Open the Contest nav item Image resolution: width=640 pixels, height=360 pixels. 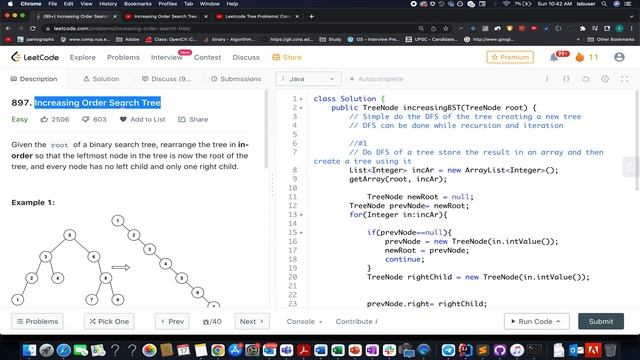[207, 58]
